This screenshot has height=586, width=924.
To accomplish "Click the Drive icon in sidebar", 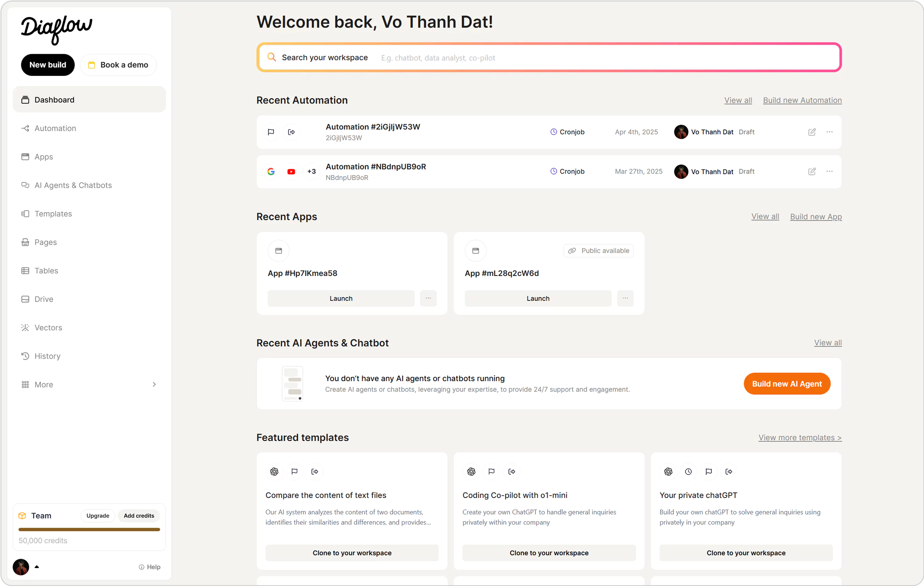I will [x=25, y=299].
